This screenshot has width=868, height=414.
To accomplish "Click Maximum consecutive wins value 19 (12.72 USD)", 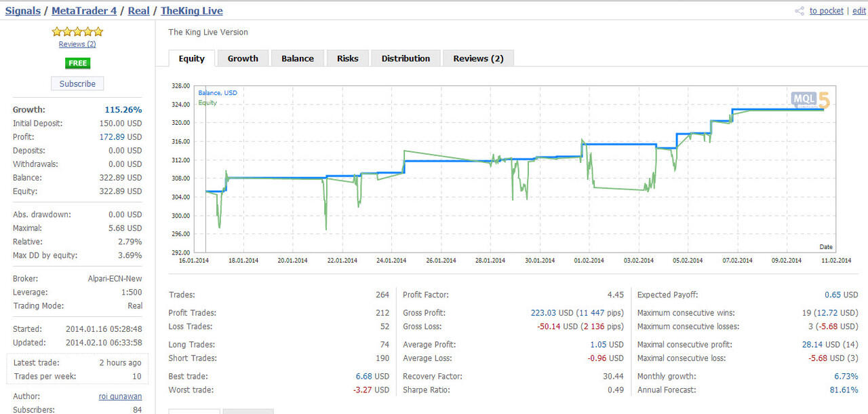I will tap(830, 313).
